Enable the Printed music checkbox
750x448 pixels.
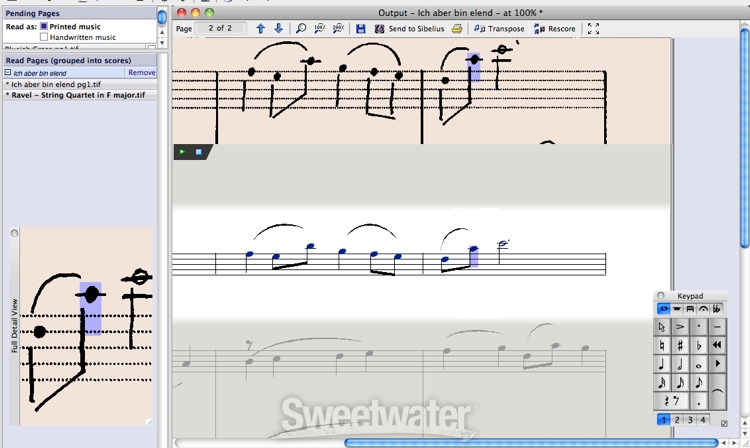(x=44, y=26)
